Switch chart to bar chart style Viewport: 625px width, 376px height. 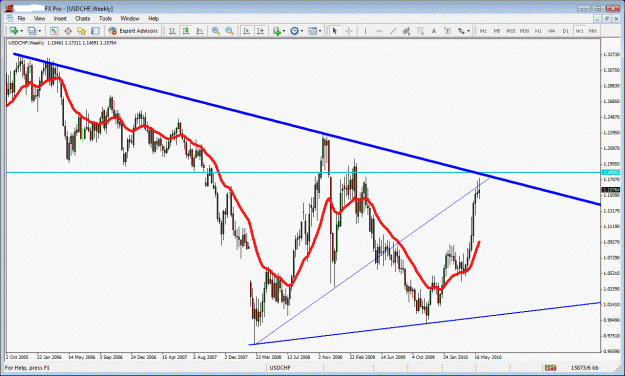(x=172, y=31)
